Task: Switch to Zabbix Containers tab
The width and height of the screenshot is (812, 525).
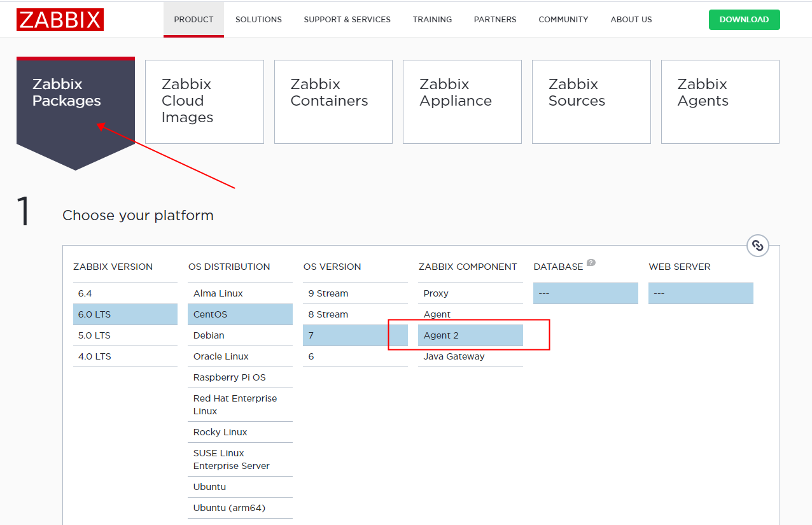Action: (x=333, y=102)
